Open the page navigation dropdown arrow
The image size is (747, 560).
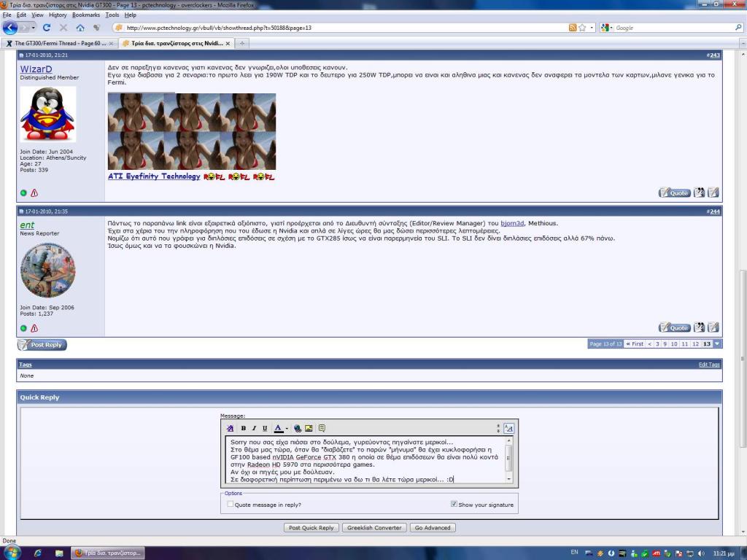718,343
